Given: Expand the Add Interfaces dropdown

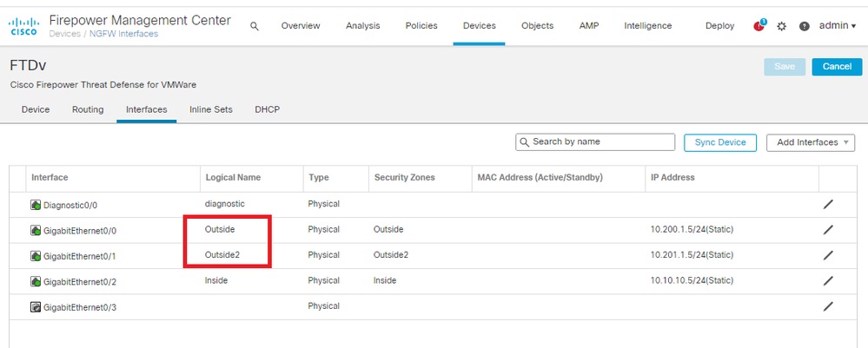Looking at the screenshot, I should point(814,142).
